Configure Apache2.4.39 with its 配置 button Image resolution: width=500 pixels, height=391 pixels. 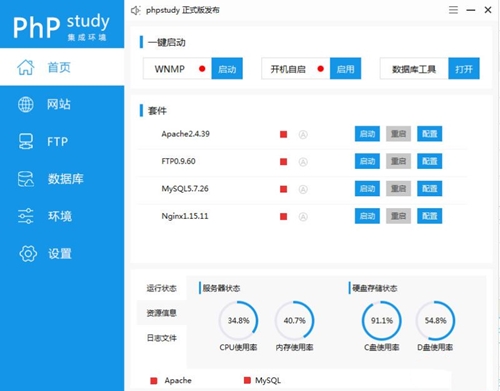coord(430,134)
